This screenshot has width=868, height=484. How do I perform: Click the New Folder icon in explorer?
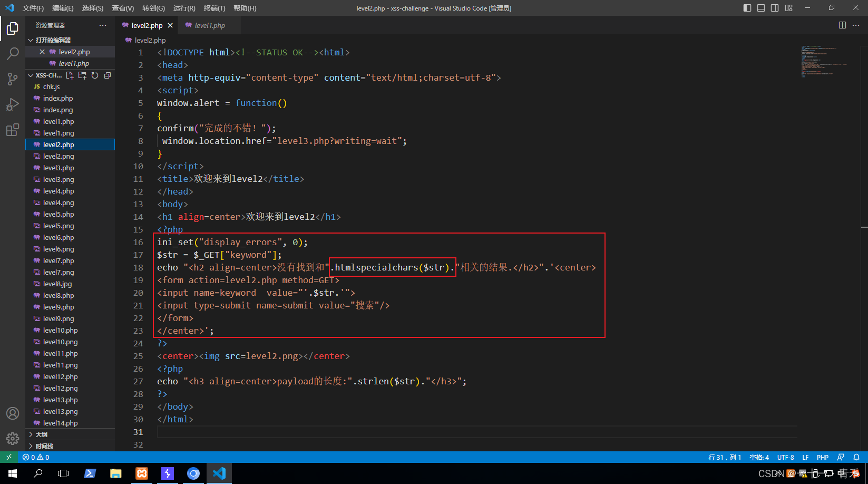pyautogui.click(x=82, y=75)
